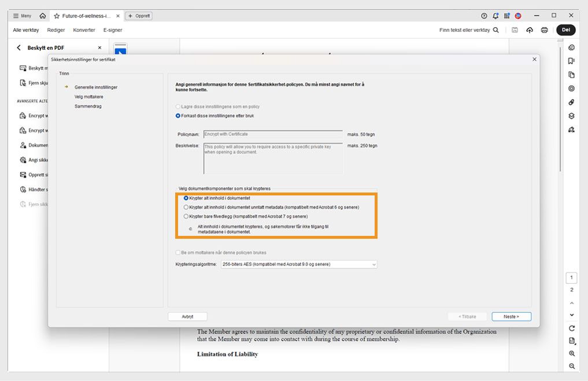Open the Krypteringsalgoritme dropdown

(x=299, y=264)
